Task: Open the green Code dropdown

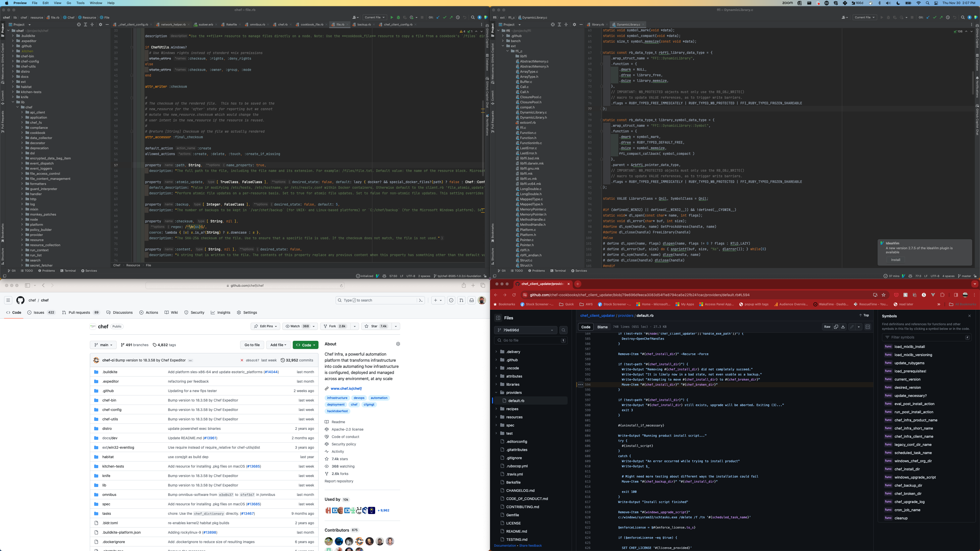Action: pos(305,345)
